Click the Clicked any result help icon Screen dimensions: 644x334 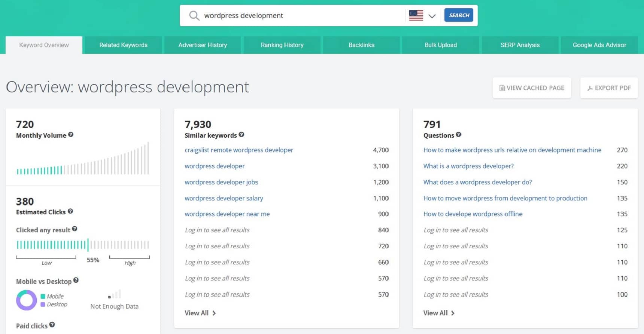click(75, 229)
